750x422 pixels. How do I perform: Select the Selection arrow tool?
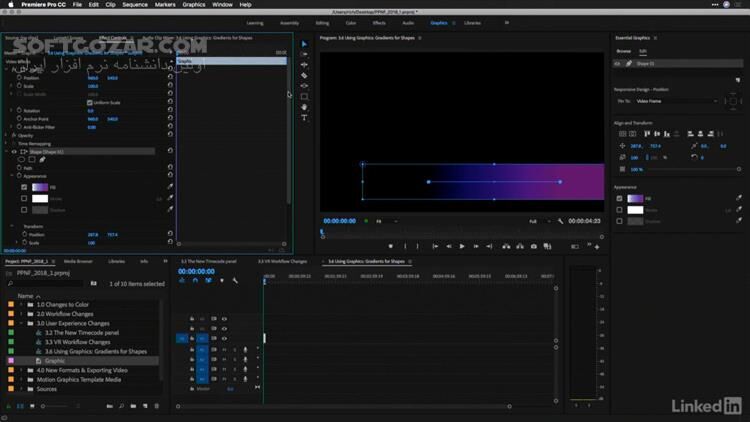(x=304, y=44)
